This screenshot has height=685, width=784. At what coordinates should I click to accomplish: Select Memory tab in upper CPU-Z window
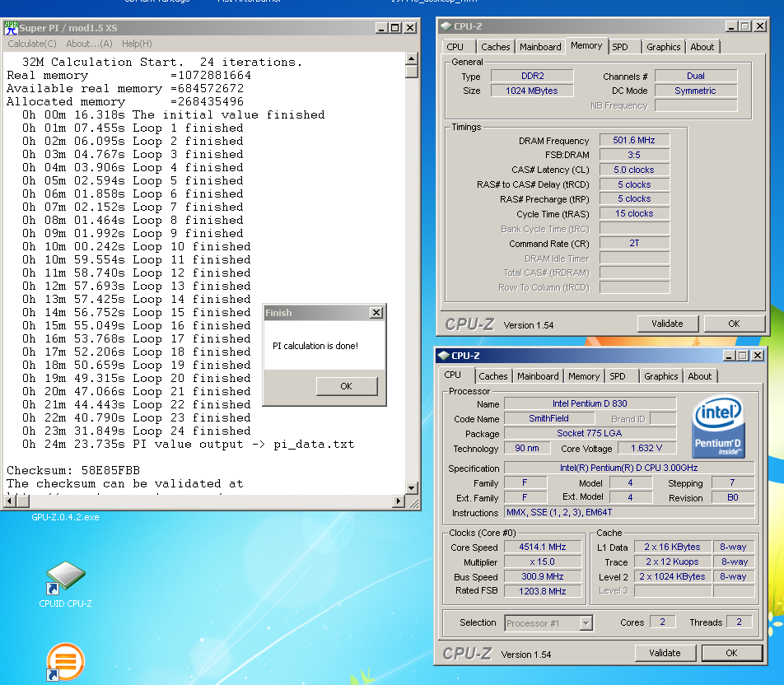(586, 46)
